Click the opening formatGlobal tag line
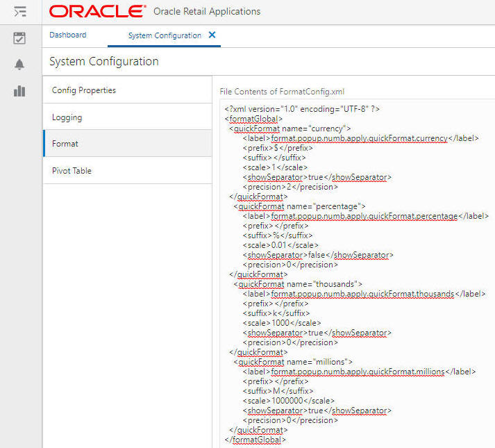 point(253,119)
